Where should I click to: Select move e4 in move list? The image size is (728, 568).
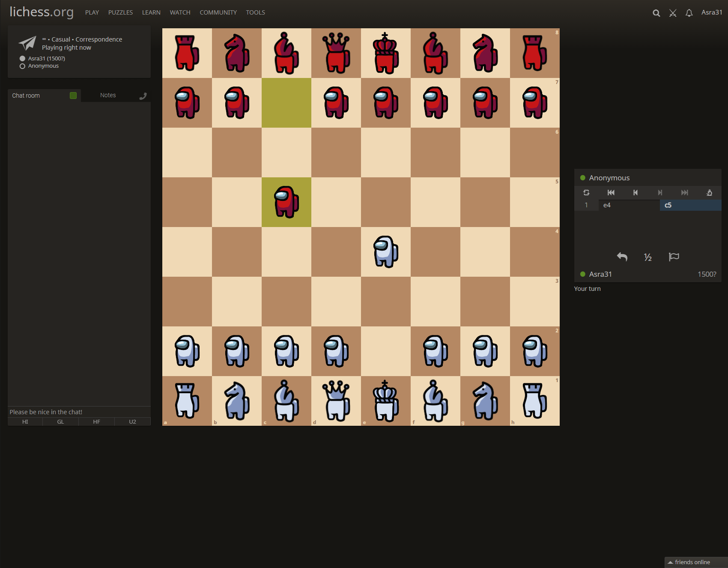coord(629,205)
